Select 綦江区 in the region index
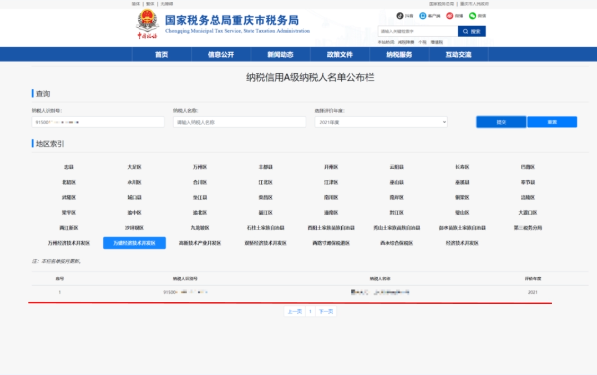 (x=265, y=213)
